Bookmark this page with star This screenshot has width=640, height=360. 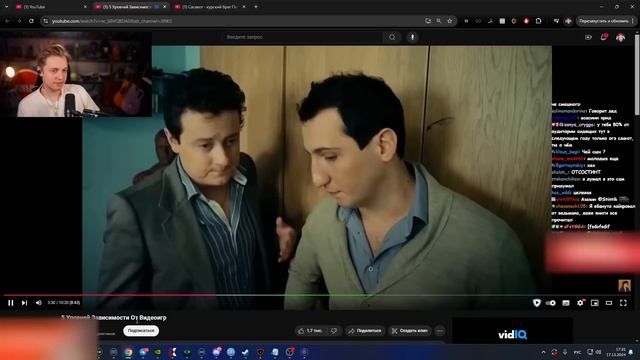[x=449, y=21]
